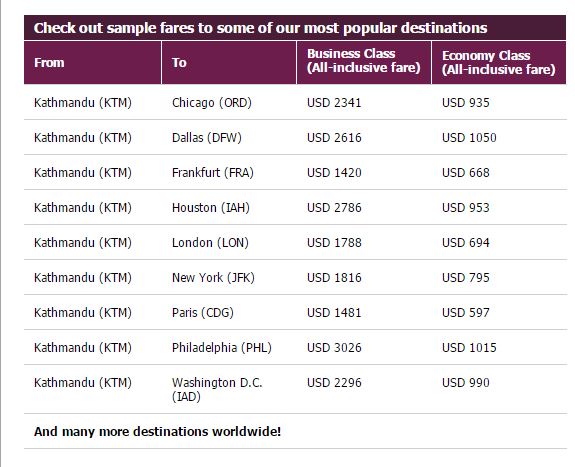The image size is (575, 467).
Task: Click the Philadelphia (PHL) destination cell
Action: 222,347
